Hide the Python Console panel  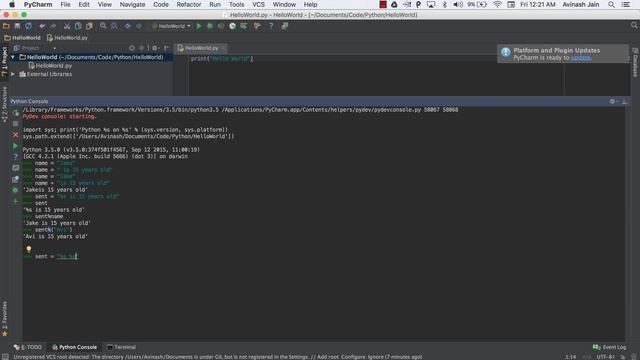[x=624, y=101]
